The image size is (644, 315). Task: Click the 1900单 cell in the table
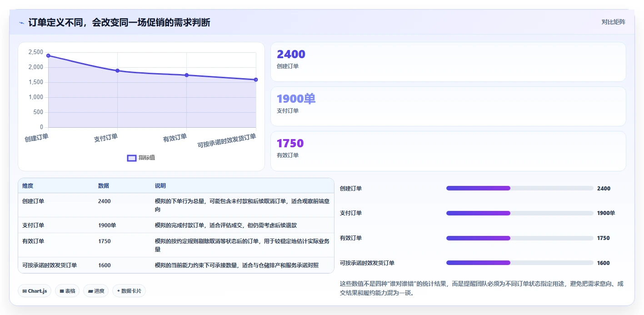(107, 225)
